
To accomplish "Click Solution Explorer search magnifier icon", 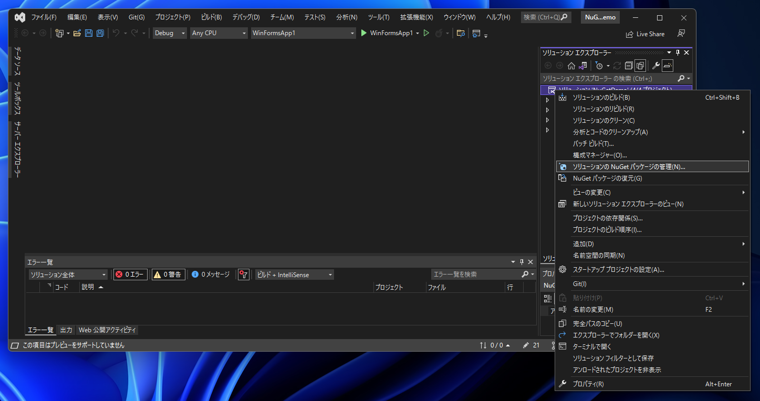I will [681, 79].
